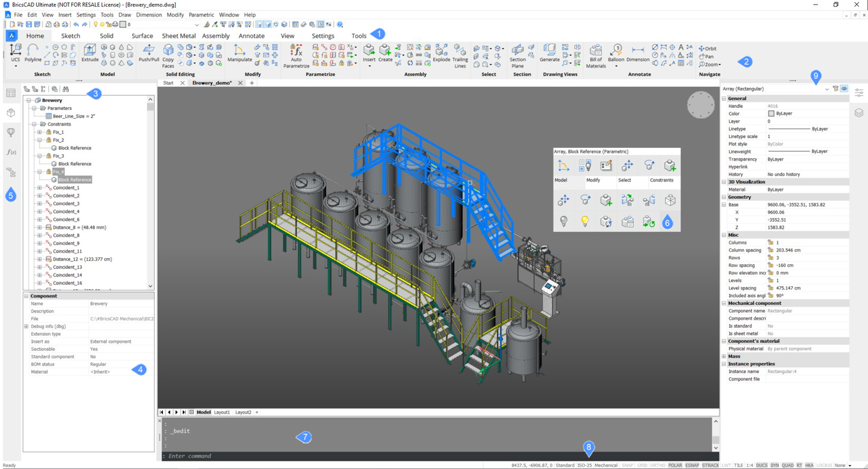Toggle QUAD in the status bar
Screen dimensions: 868x469
[x=788, y=466]
